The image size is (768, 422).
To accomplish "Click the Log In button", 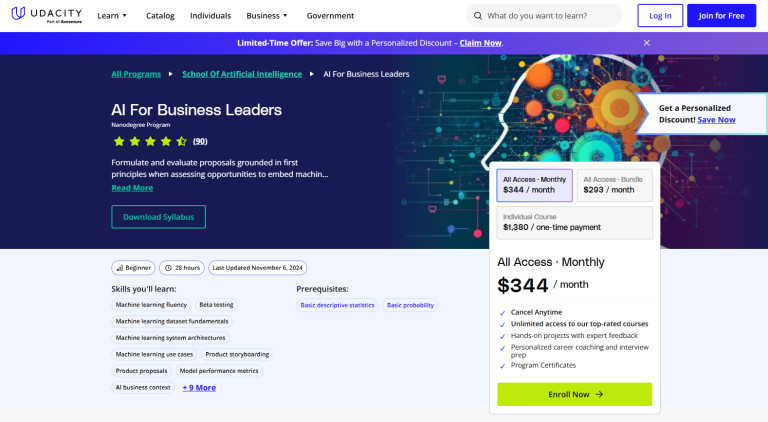I will coord(660,16).
